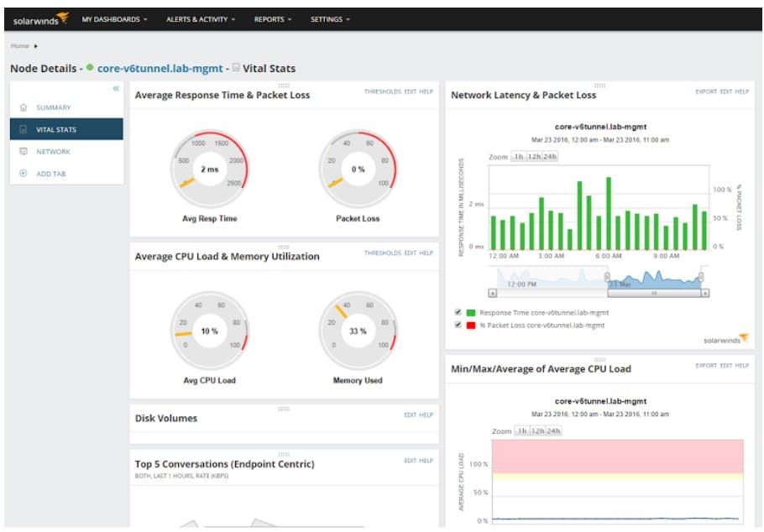This screenshot has height=532, width=764.
Task: Export the Min/Max/Average of Average CPU Load chart
Action: pyautogui.click(x=706, y=365)
